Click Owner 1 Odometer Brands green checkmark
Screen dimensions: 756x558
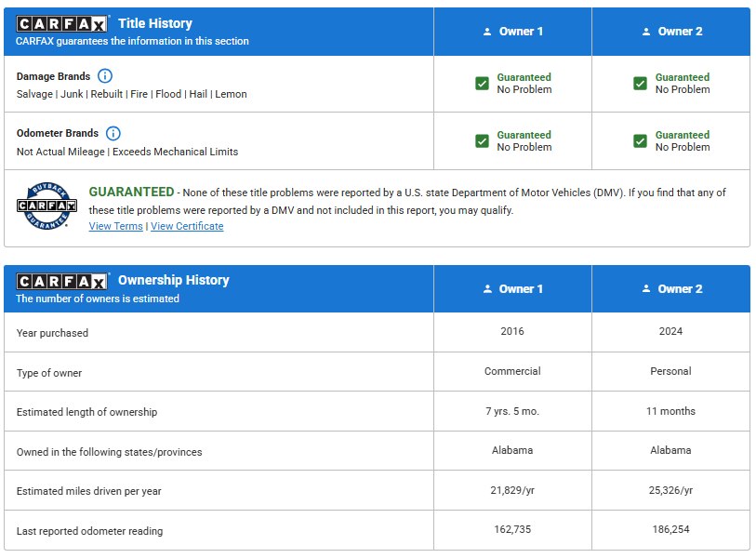(x=482, y=140)
